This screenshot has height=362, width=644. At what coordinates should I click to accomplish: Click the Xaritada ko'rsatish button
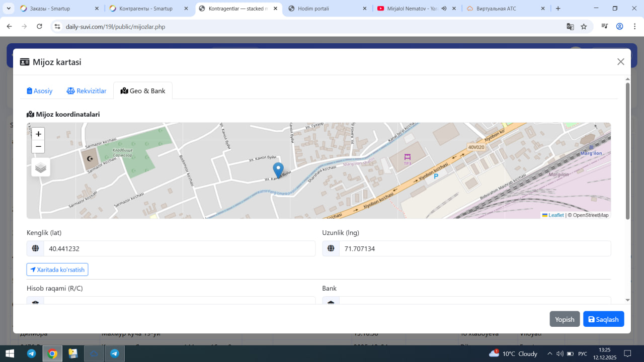tap(57, 269)
